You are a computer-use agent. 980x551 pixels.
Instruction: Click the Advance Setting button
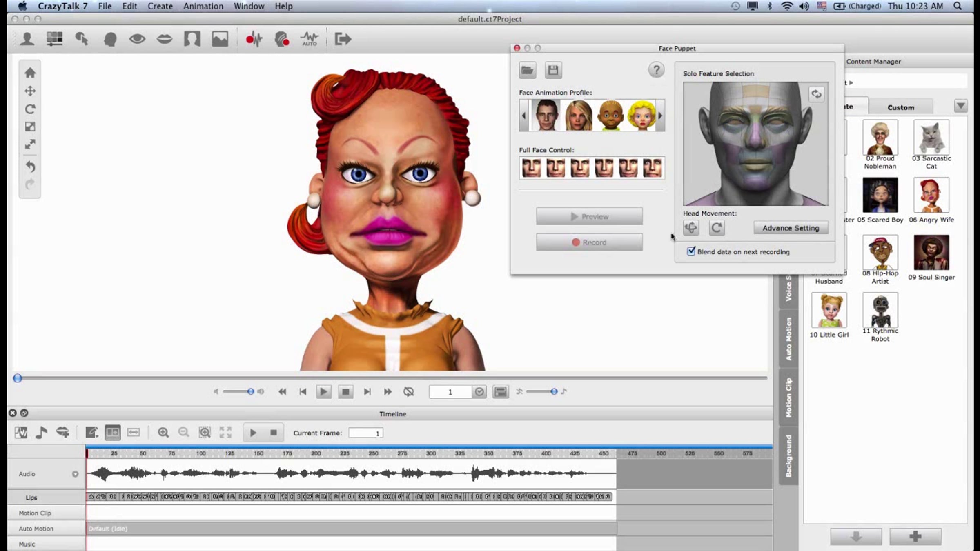[x=791, y=228]
